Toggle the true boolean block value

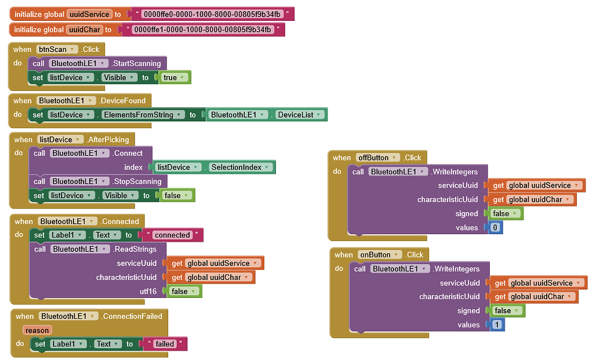[x=174, y=78]
